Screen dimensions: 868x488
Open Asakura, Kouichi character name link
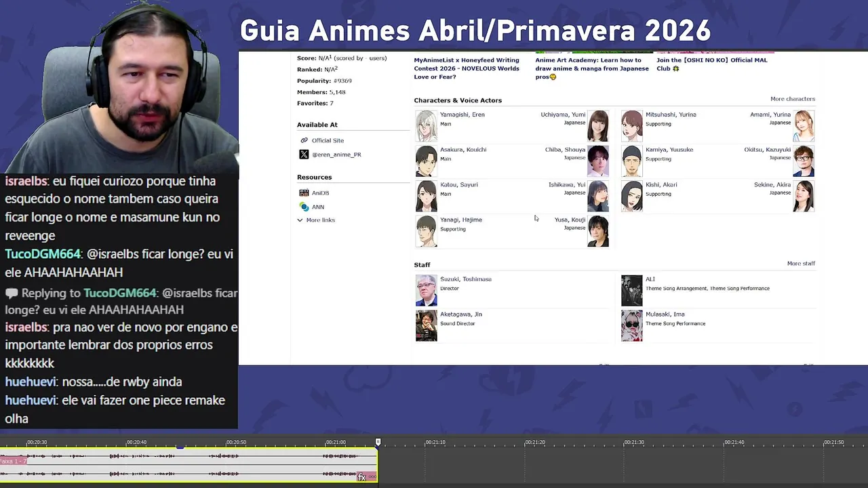click(463, 150)
